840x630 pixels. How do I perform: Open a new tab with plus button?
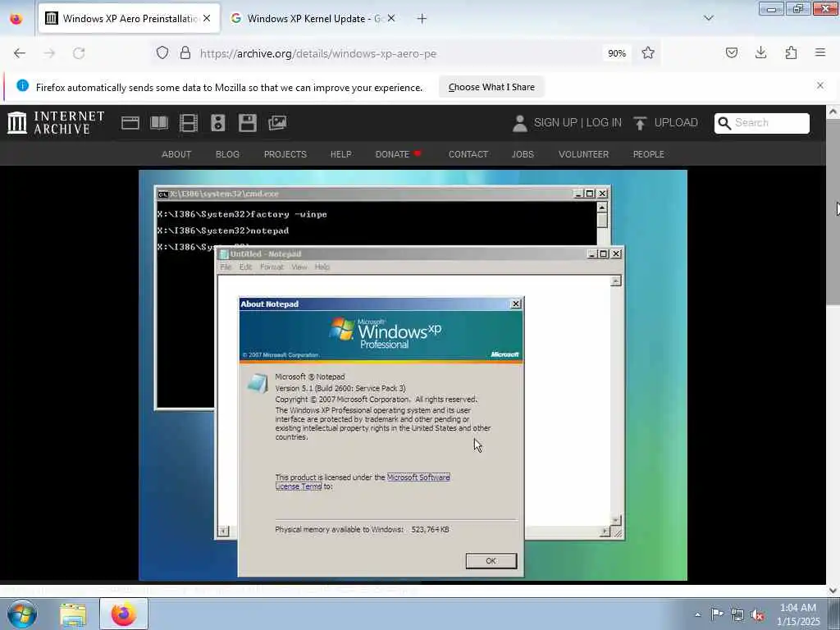pyautogui.click(x=422, y=19)
